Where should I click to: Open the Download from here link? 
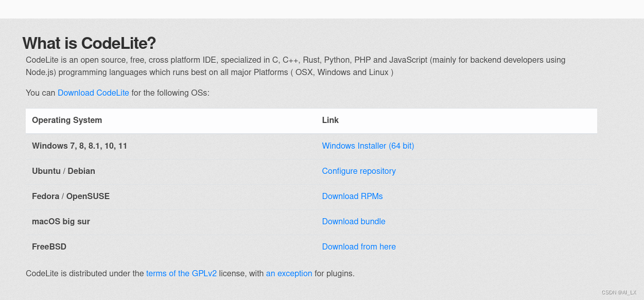coord(358,247)
